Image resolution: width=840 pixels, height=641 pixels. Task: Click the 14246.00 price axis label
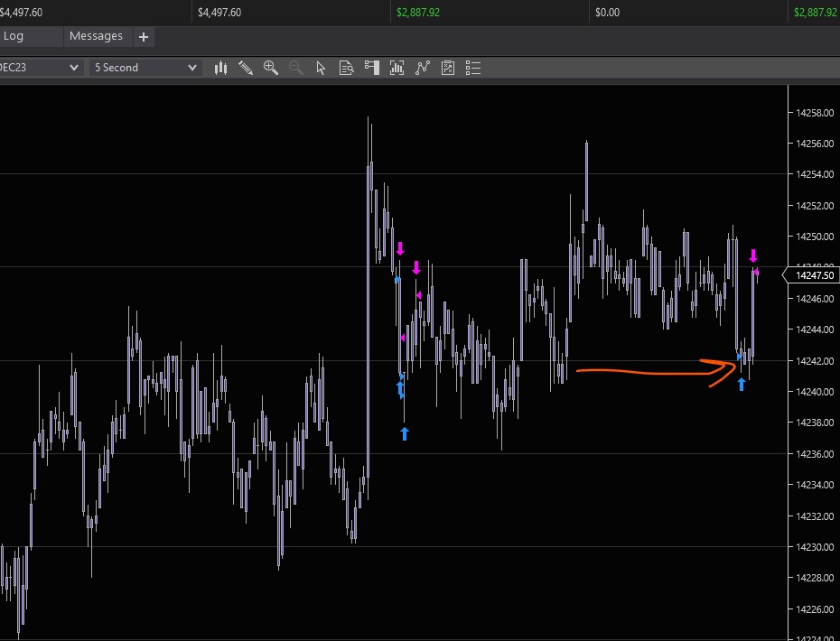[815, 298]
